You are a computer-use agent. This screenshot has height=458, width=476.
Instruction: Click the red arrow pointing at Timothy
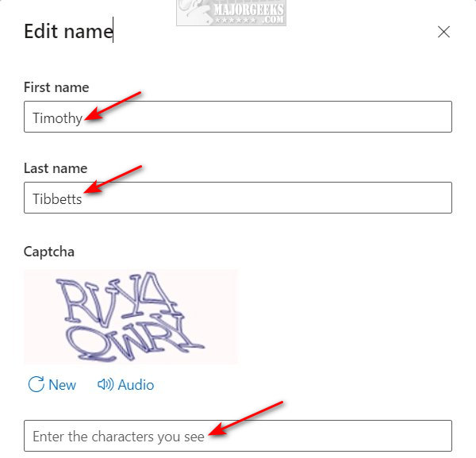113,106
